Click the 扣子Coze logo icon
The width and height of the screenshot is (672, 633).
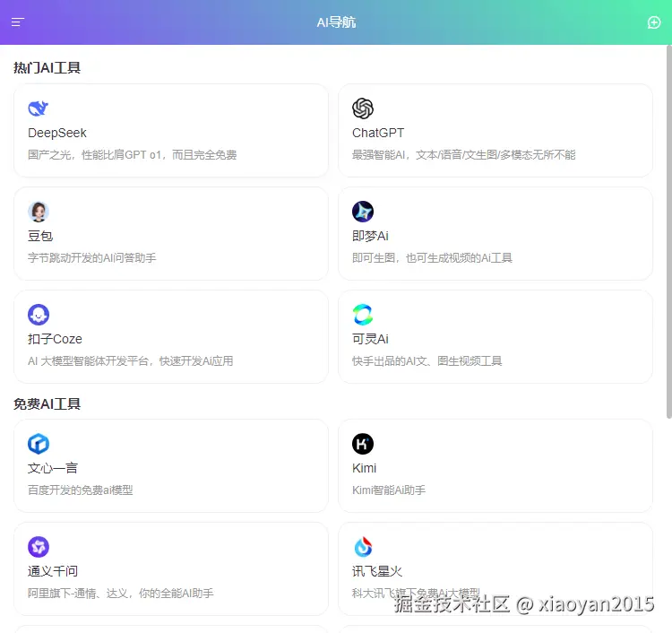39,315
